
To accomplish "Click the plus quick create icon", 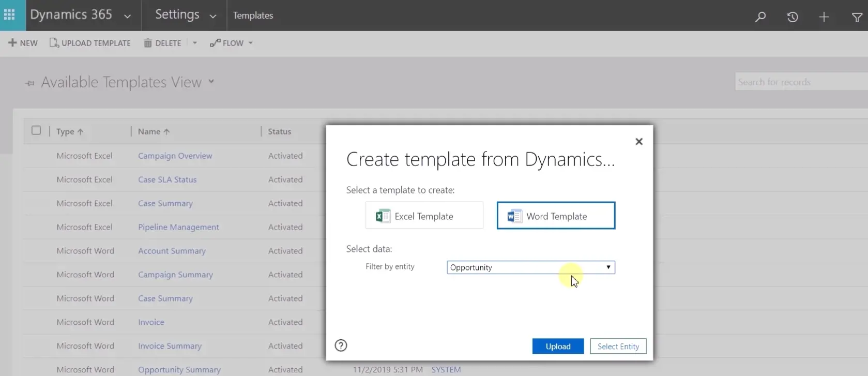I will pyautogui.click(x=824, y=17).
